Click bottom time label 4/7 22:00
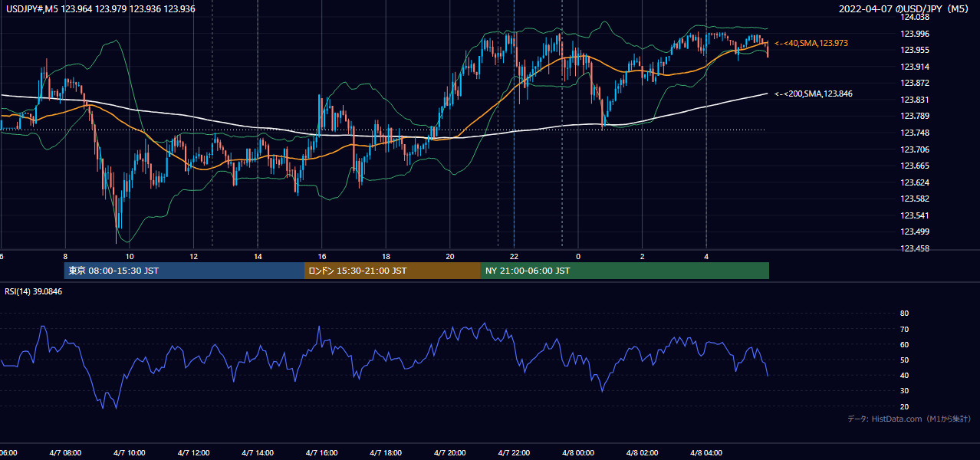This screenshot has height=460, width=980. [514, 453]
